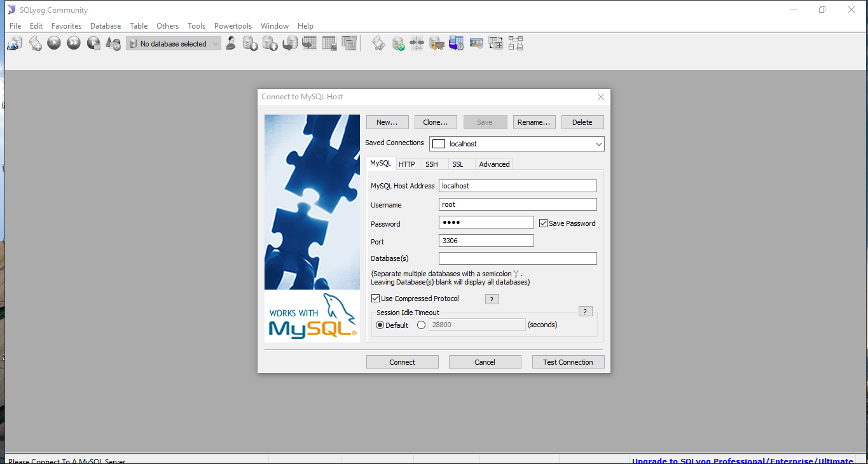
Task: Select the Default session timeout radio
Action: click(x=380, y=325)
